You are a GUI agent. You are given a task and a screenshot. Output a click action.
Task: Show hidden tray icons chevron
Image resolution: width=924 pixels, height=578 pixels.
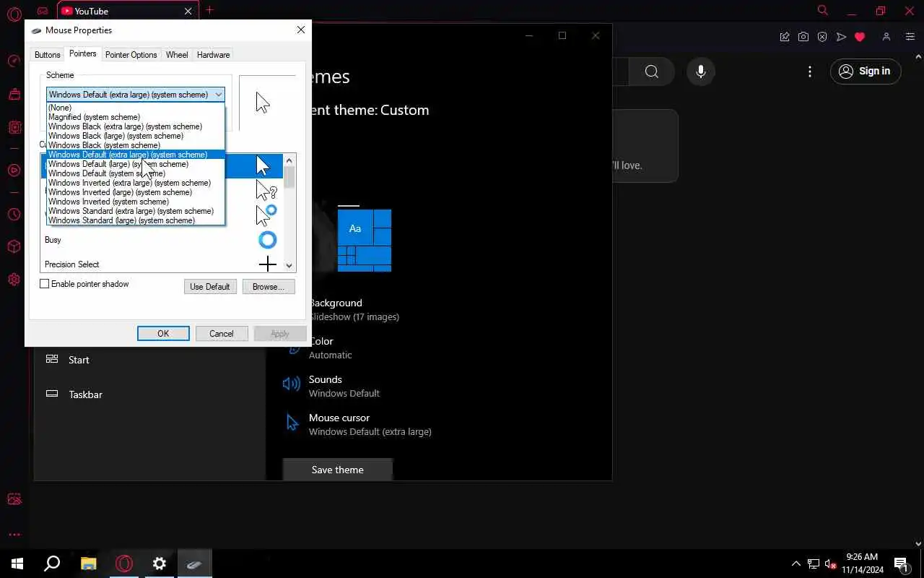796,564
